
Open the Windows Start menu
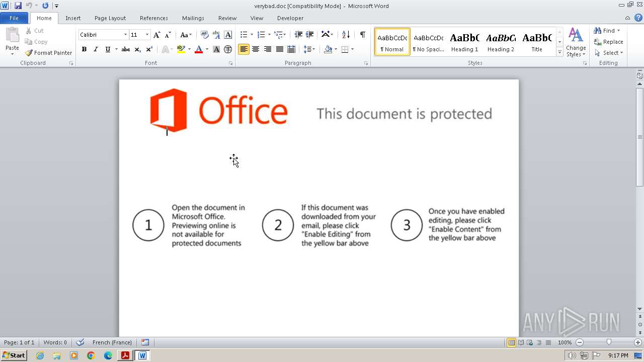(14, 355)
